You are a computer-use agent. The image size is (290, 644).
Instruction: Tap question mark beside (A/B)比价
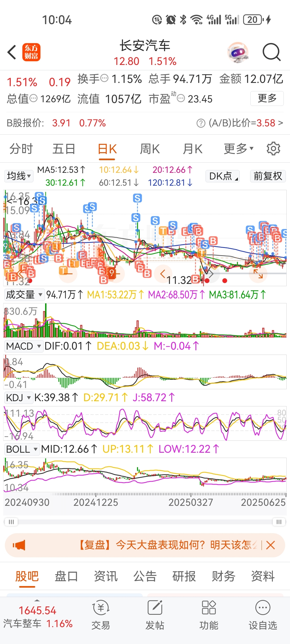[x=201, y=123]
